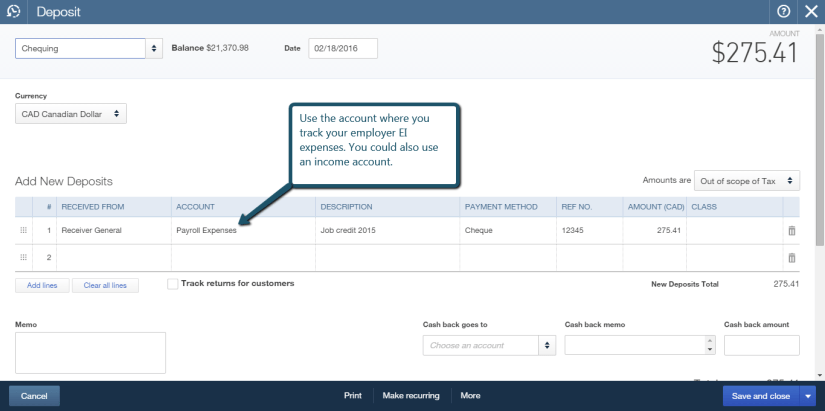The width and height of the screenshot is (825, 411).
Task: Open the More menu in footer
Action: click(x=470, y=396)
